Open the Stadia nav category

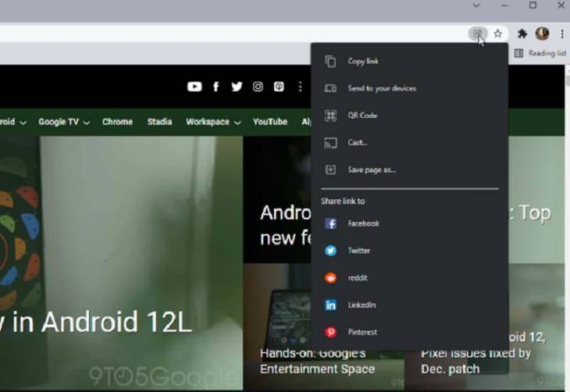(x=159, y=122)
